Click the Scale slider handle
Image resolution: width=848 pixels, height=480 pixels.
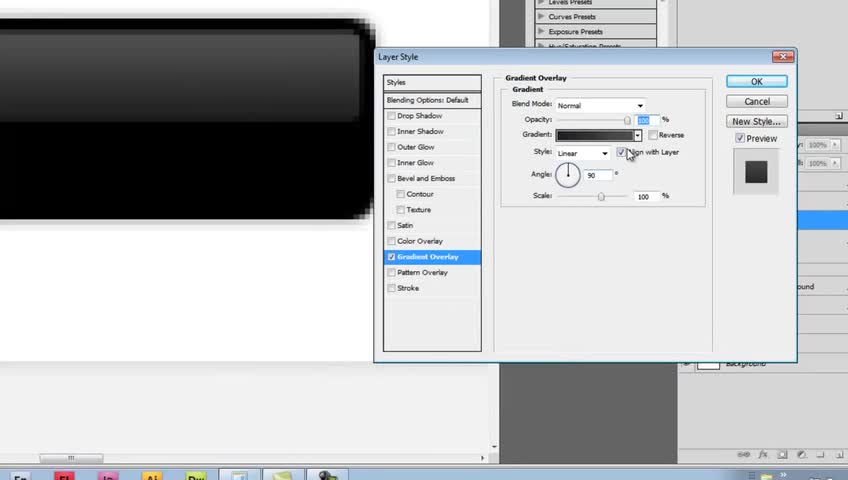(x=601, y=197)
